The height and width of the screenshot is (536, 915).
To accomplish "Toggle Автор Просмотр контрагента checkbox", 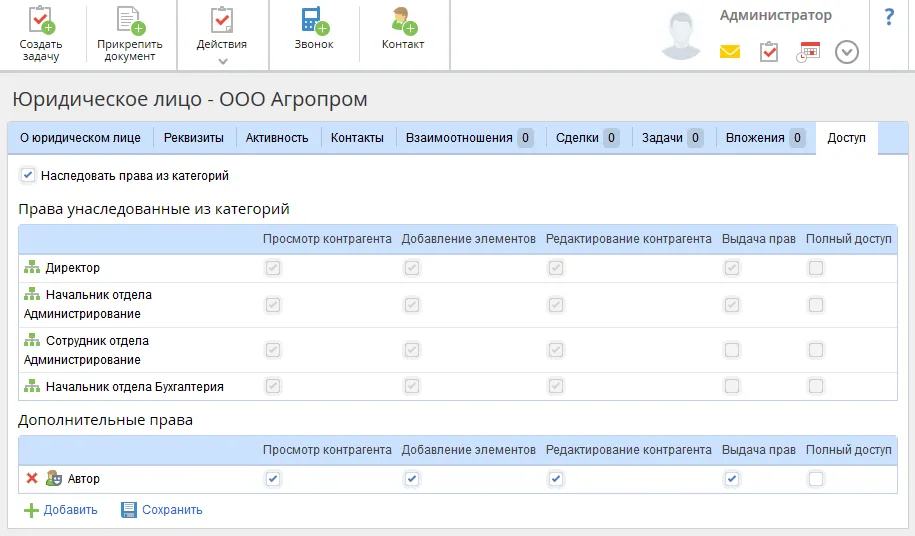I will click(273, 479).
